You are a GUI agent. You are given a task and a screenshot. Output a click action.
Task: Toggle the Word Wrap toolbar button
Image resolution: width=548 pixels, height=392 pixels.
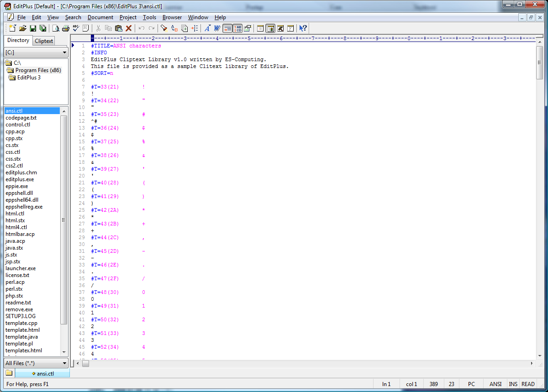coord(227,28)
